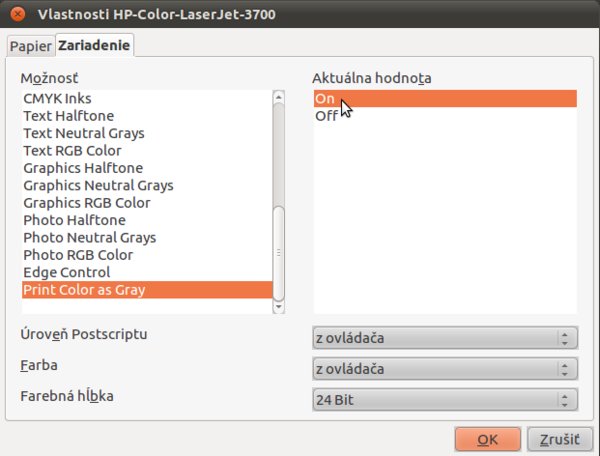The image size is (600, 456).
Task: Select the Zariadenie tab
Action: [x=95, y=46]
